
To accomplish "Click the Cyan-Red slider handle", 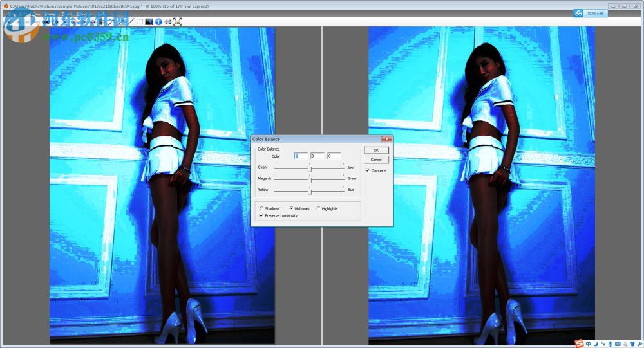I will (x=311, y=168).
